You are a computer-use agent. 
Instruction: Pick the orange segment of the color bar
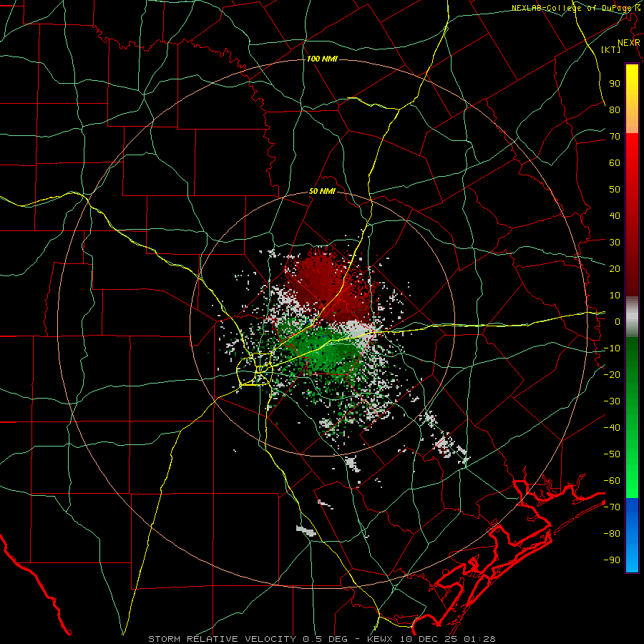coord(632,121)
